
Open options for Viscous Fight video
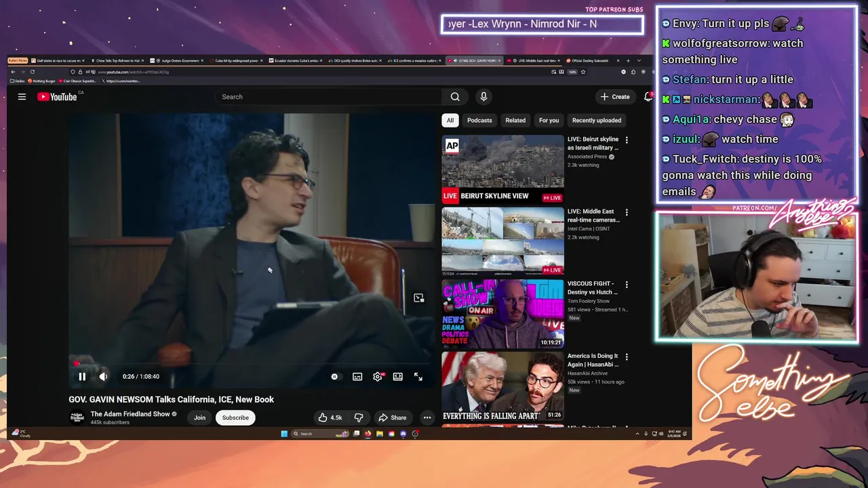pyautogui.click(x=627, y=285)
